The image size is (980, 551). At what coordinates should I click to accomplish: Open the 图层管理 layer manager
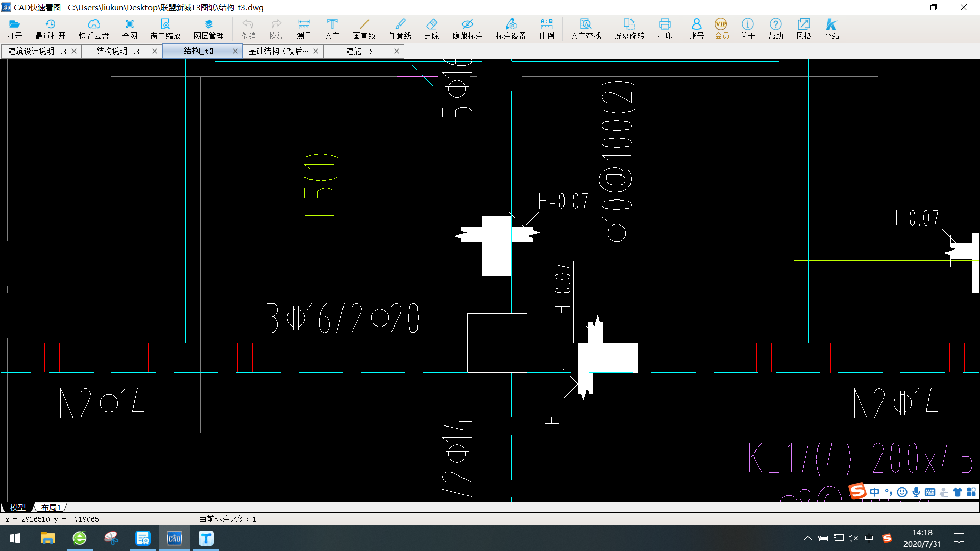(x=209, y=29)
